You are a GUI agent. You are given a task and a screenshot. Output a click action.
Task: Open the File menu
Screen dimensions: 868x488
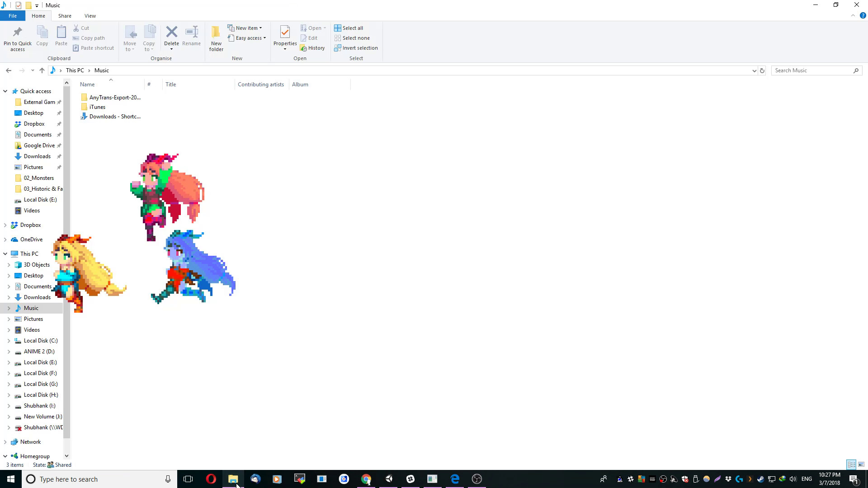coord(12,15)
